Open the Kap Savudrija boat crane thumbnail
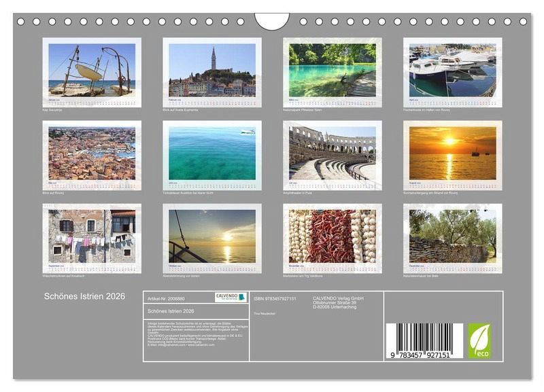Screen dimensions: 544x392 point(92,73)
